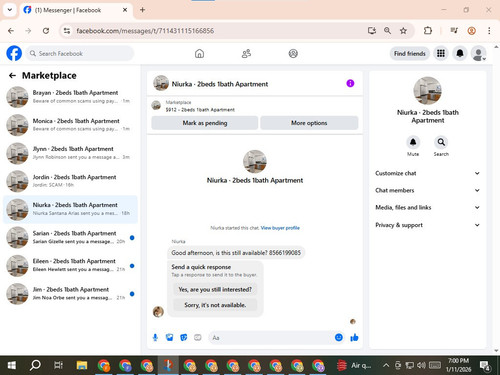Send quick reply 'Yes, are you still interested?'
500x375 pixels.
click(x=215, y=289)
